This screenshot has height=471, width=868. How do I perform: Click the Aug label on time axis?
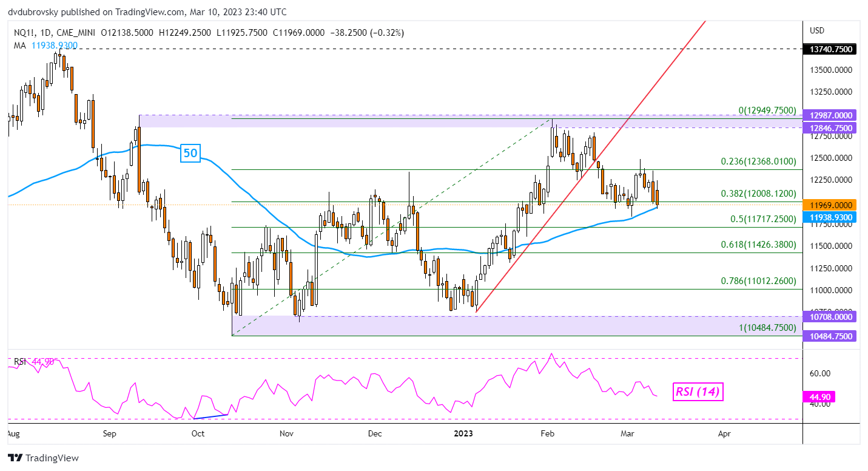tap(13, 434)
